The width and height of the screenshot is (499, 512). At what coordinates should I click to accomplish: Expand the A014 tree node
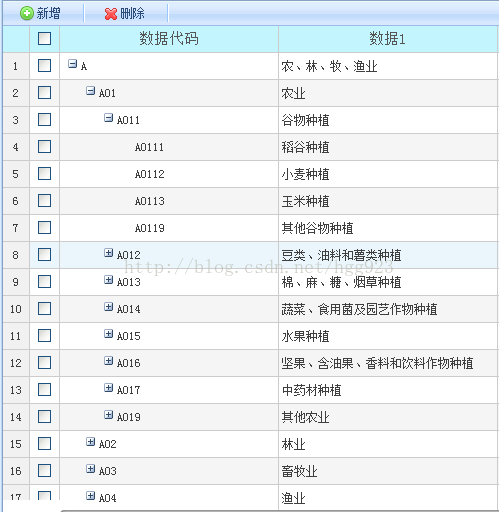pos(108,307)
